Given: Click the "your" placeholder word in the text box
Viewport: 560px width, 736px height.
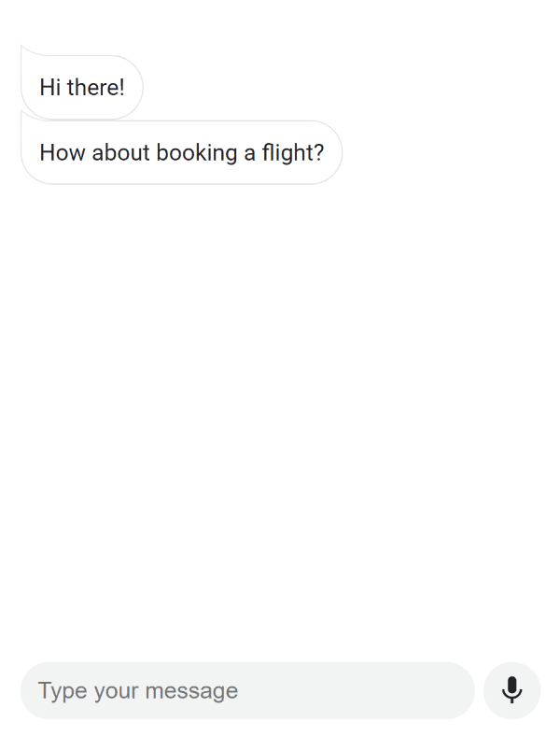Looking at the screenshot, I should tap(117, 692).
